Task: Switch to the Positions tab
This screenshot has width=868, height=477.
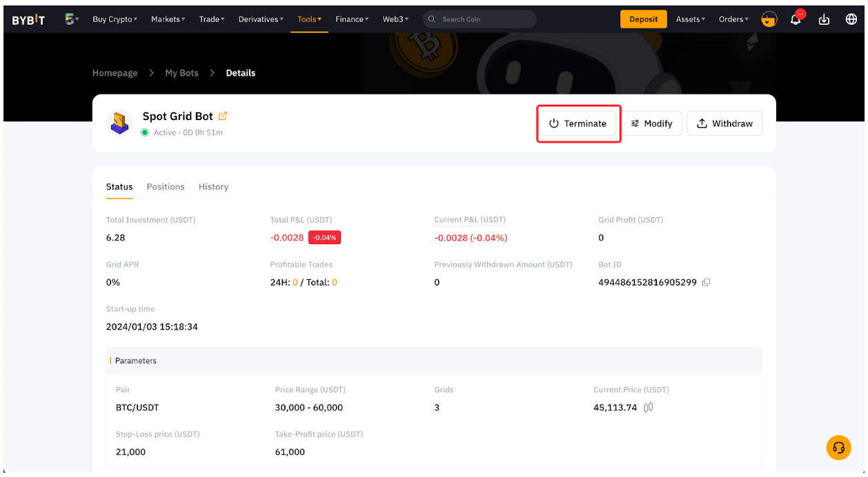Action: click(166, 187)
